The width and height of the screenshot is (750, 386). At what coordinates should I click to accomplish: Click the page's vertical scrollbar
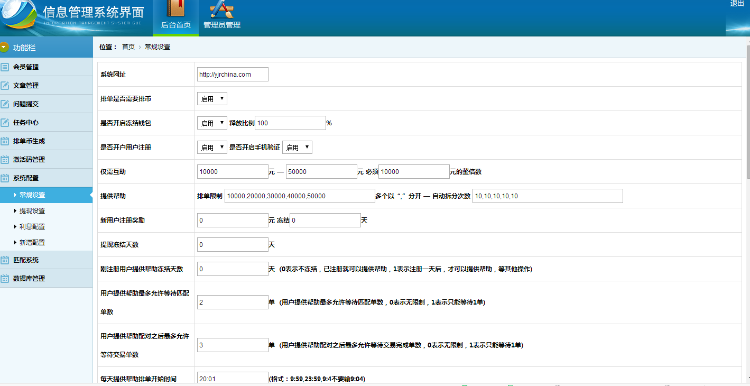(x=748, y=111)
